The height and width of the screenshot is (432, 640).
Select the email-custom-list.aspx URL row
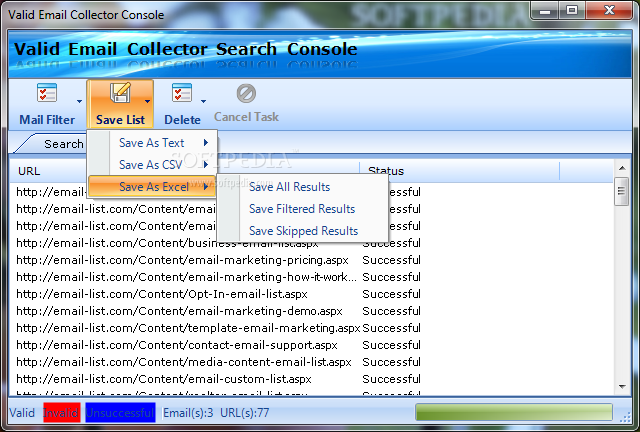[x=164, y=379]
